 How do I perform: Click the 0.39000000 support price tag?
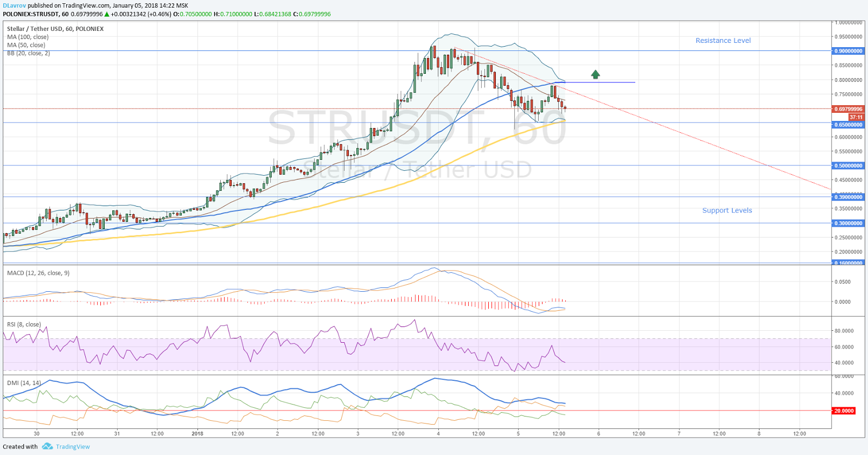(x=848, y=197)
